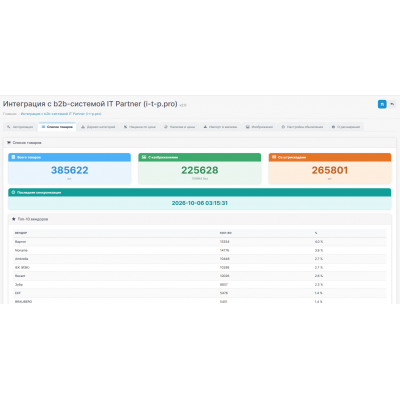The width and height of the screenshot is (400, 400).
Task: Select the О расширении tab
Action: [346, 127]
